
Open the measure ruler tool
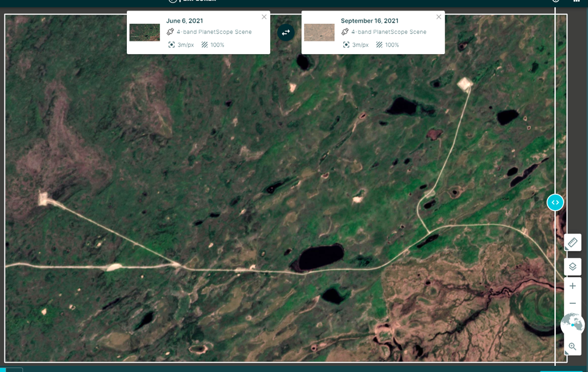pos(572,242)
